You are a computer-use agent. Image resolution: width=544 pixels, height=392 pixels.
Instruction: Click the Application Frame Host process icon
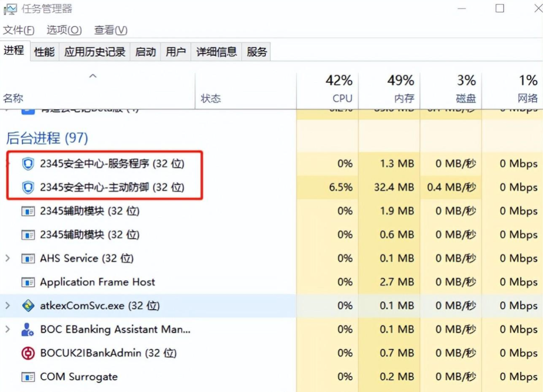(x=28, y=282)
